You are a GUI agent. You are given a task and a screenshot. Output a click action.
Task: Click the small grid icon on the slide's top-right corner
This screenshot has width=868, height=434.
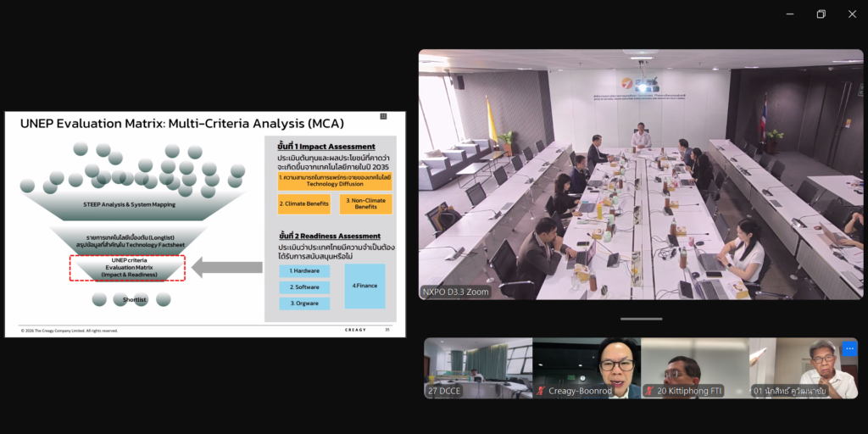(383, 116)
